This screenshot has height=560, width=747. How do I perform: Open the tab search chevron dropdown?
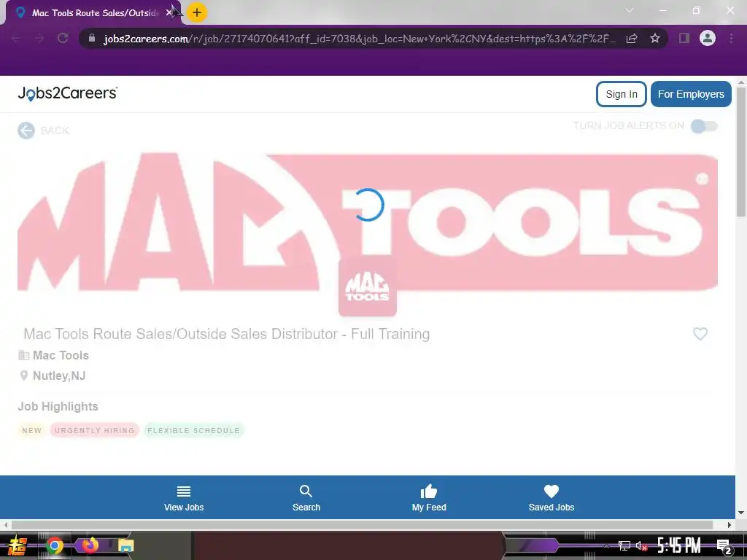coord(630,10)
